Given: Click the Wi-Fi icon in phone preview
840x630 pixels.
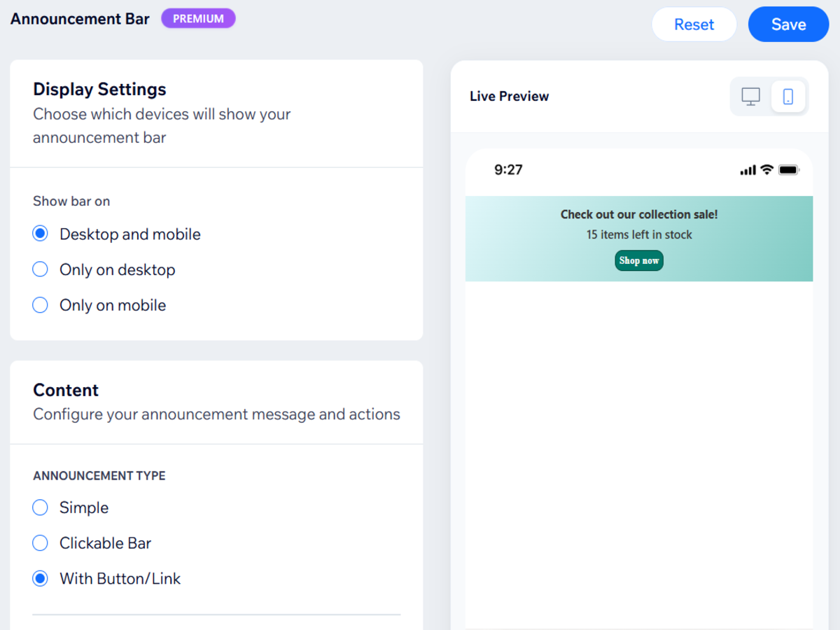Looking at the screenshot, I should pos(767,169).
